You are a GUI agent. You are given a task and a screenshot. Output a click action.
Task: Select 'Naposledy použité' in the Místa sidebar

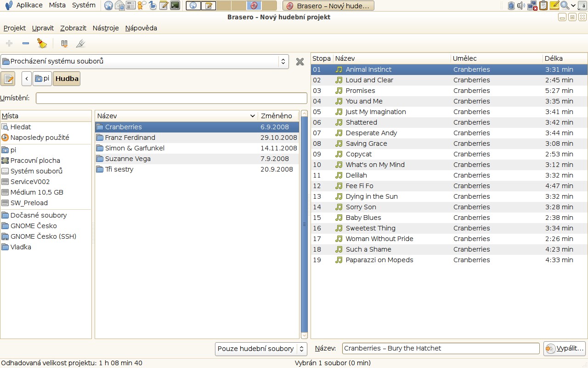tap(40, 138)
